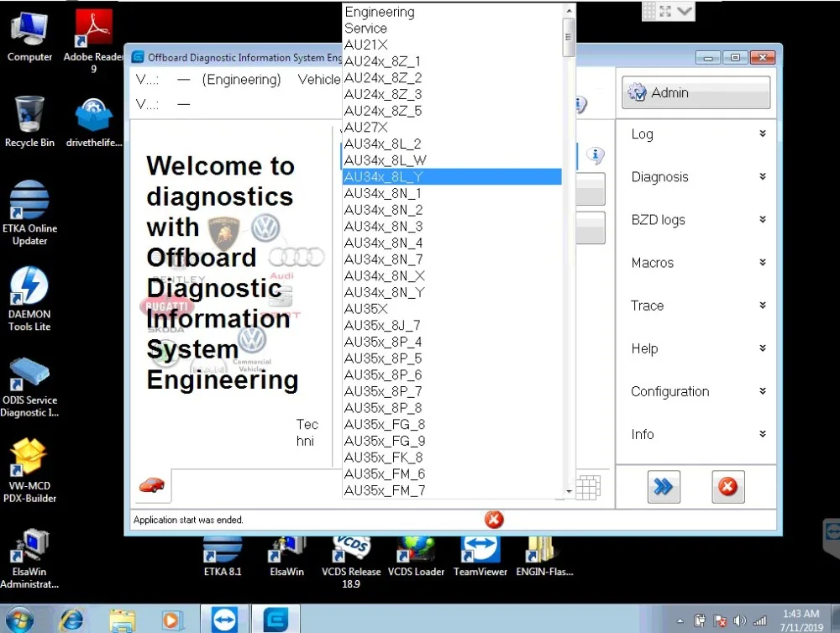Open the drivethelife desktop shortcut
The width and height of the screenshot is (840, 633).
(x=94, y=122)
